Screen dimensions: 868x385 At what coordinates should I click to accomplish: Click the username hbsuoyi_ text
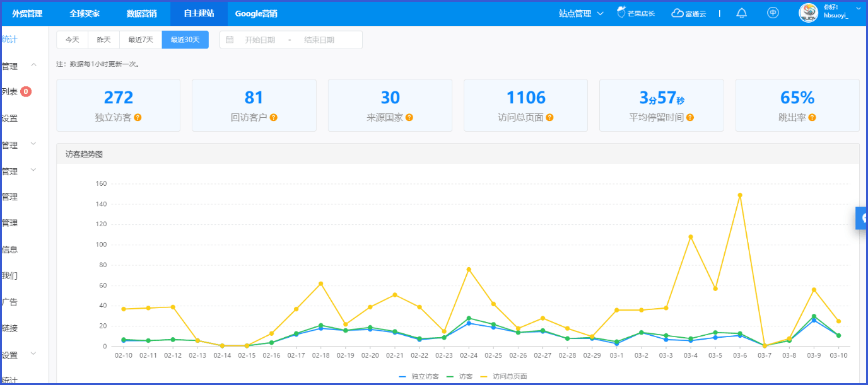click(x=836, y=16)
